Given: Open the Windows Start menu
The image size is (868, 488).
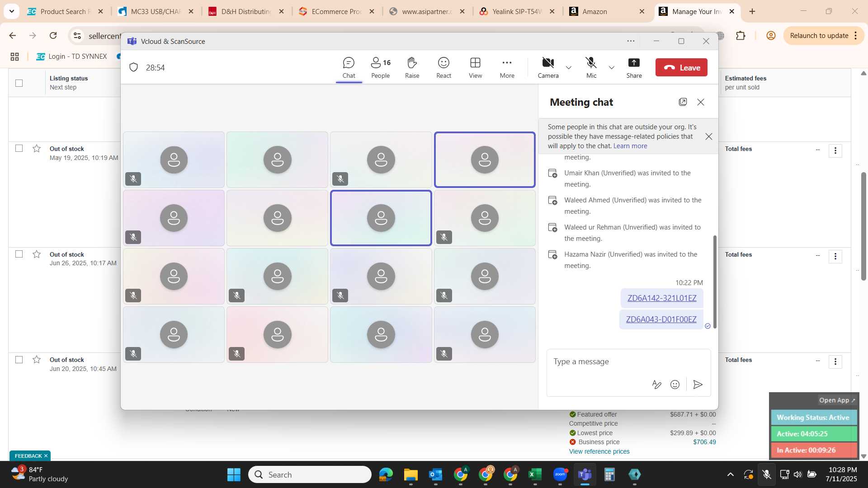Looking at the screenshot, I should click(234, 474).
